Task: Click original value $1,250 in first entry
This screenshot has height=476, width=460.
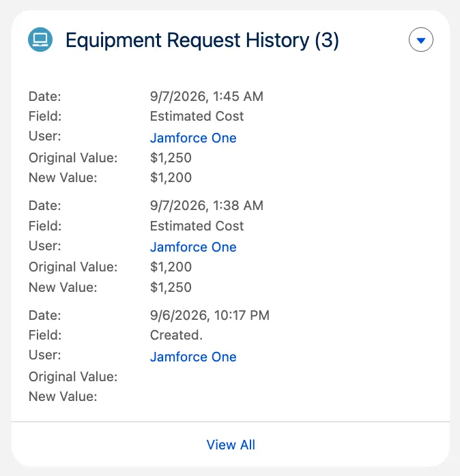Action: pyautogui.click(x=171, y=158)
